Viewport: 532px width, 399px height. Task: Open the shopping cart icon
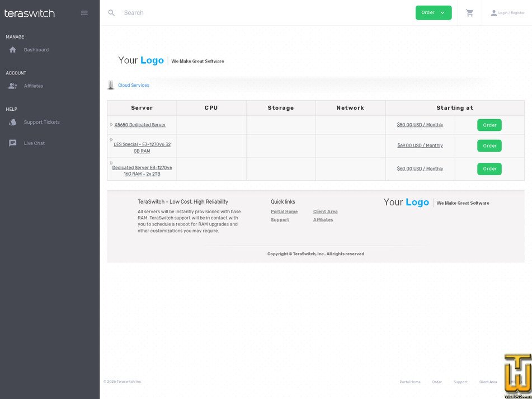click(469, 13)
